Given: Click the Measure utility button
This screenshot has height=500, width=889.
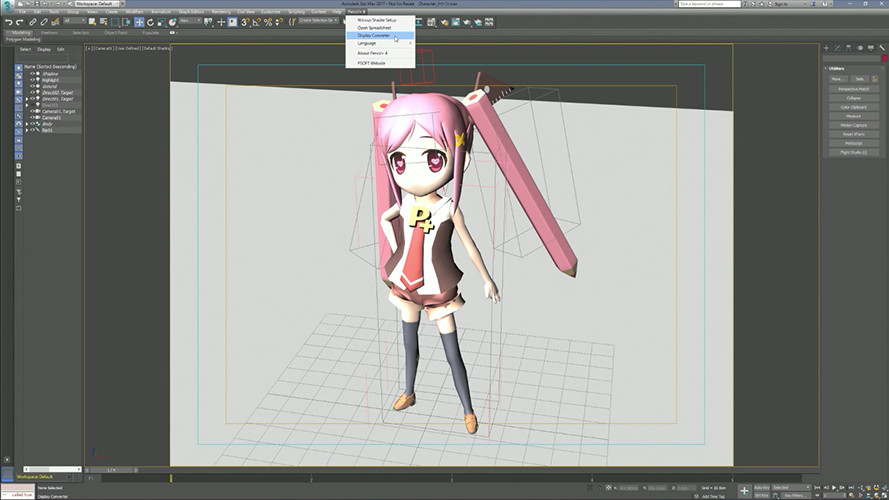Looking at the screenshot, I should [x=853, y=116].
